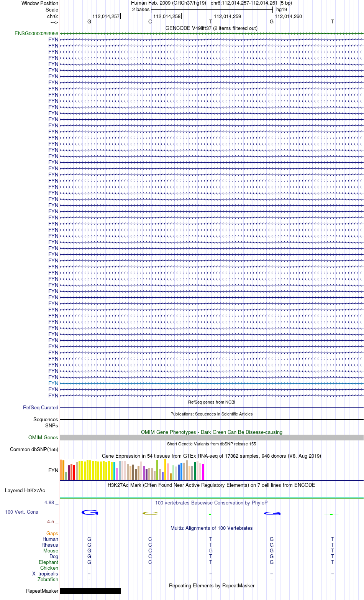Viewport: 364px width, 600px height.
Task: Click the GENCODE V49lift37 track title
Action: point(212,28)
